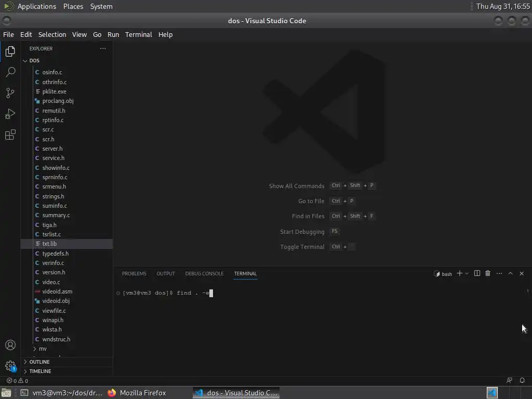532x399 pixels.
Task: Open notifications bell in status bar
Action: click(522, 380)
